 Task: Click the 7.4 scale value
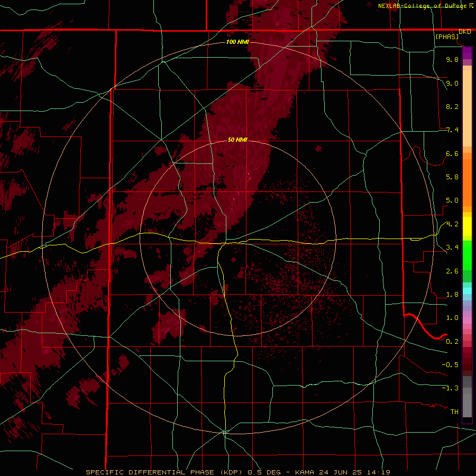(x=452, y=130)
